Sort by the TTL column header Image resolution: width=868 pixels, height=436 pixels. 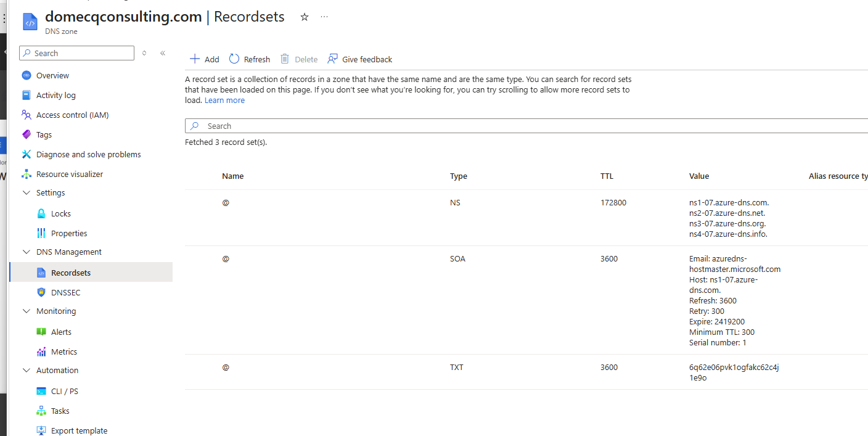coord(607,176)
